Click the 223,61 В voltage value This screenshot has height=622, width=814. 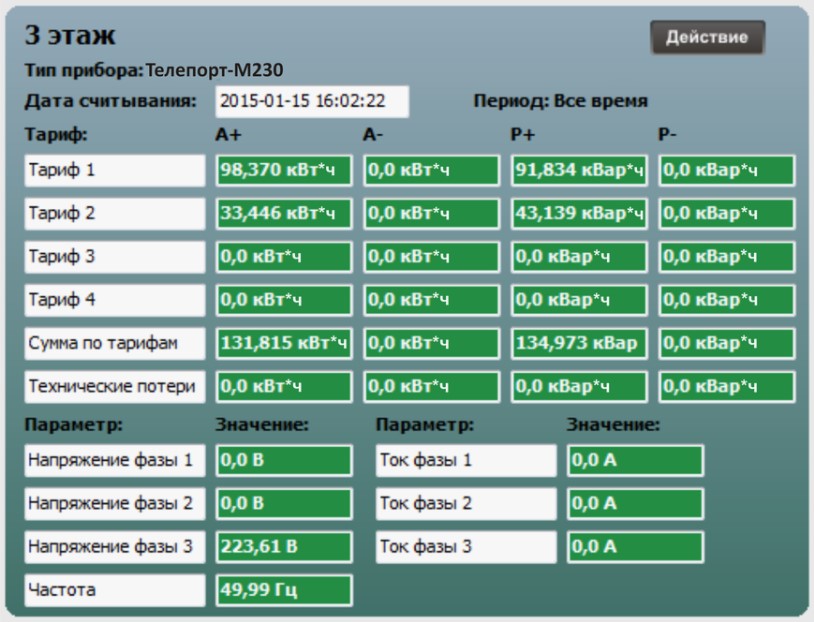[x=284, y=547]
